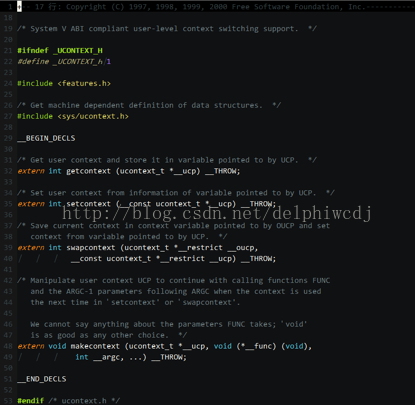Click '#include <sys/ucontext.h>'

tap(73, 116)
